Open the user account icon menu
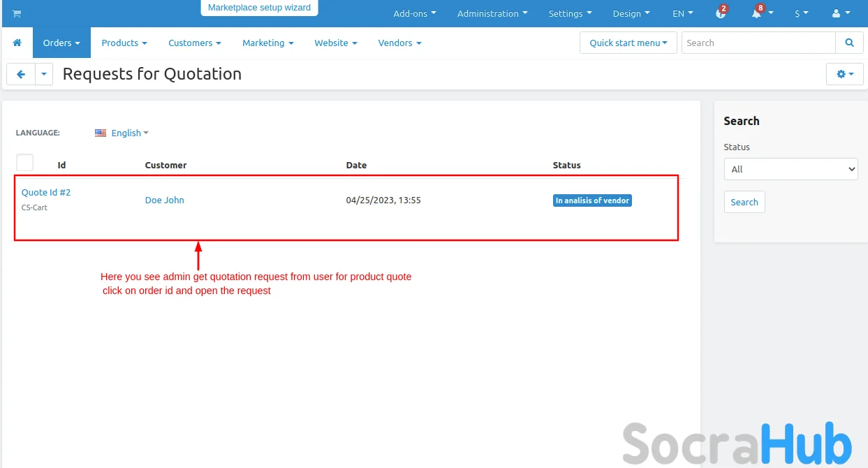Screen dimensions: 868x468 point(841,13)
